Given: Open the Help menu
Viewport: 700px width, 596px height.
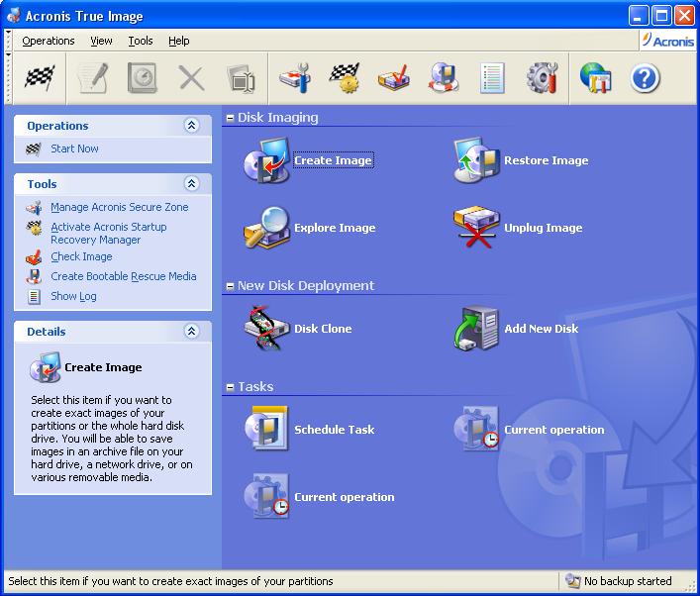Looking at the screenshot, I should click(x=179, y=41).
